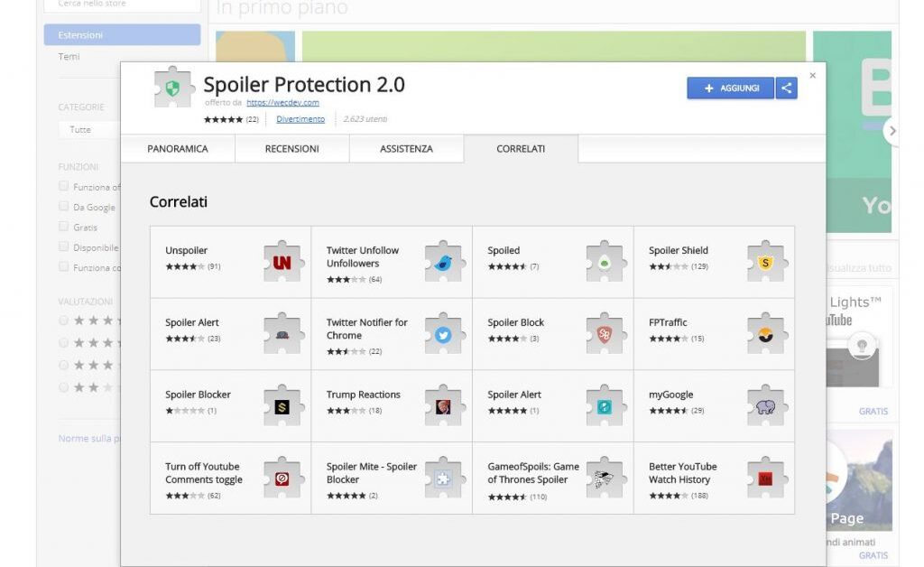
Task: Click the Spoiler Block shield icon
Action: coord(605,334)
